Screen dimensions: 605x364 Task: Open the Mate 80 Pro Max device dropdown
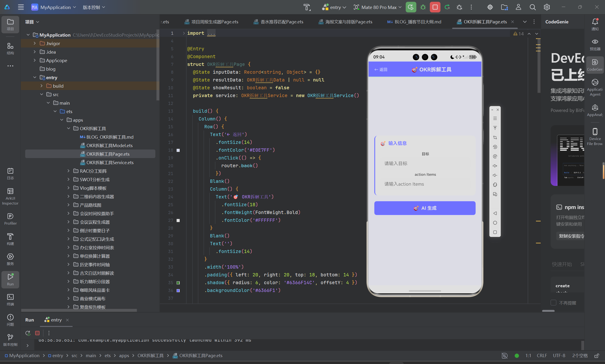pyautogui.click(x=378, y=7)
